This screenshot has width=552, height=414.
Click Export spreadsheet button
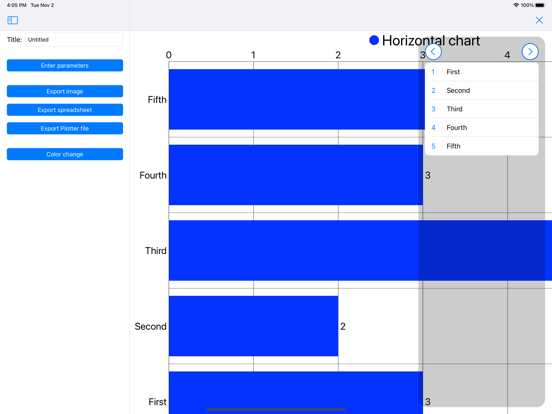65,110
